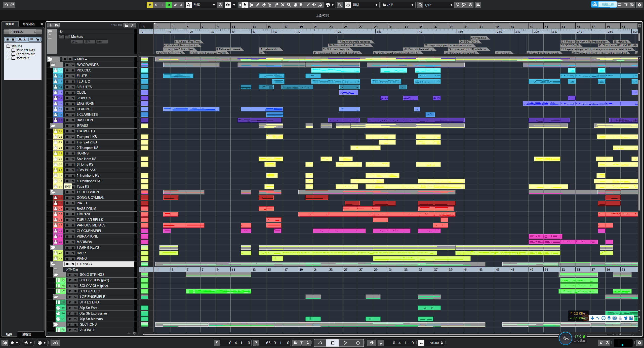The image size is (644, 348).
Task: Open the snap grid type dropdown
Action: point(397,5)
